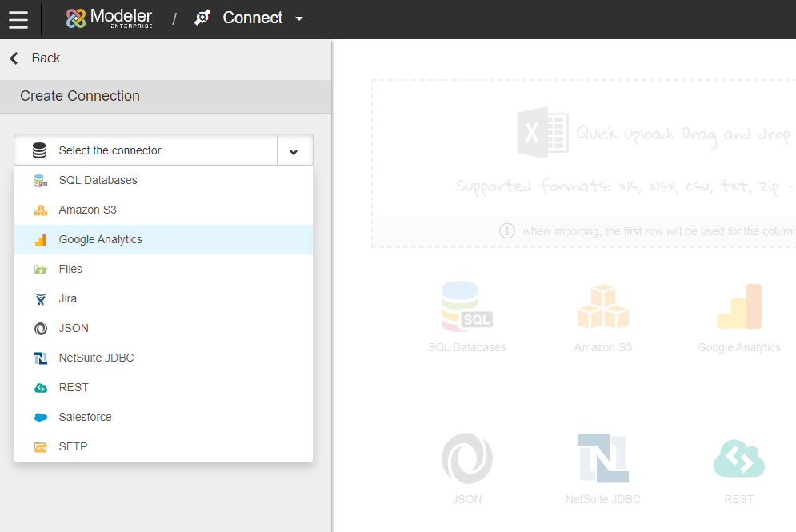Choose Jira from the connector list

coord(68,298)
